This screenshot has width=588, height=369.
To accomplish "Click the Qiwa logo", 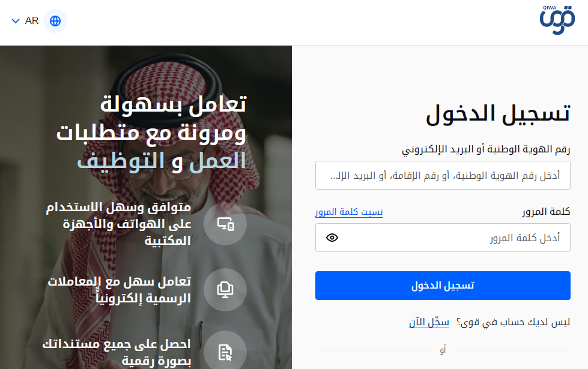I will 557,20.
